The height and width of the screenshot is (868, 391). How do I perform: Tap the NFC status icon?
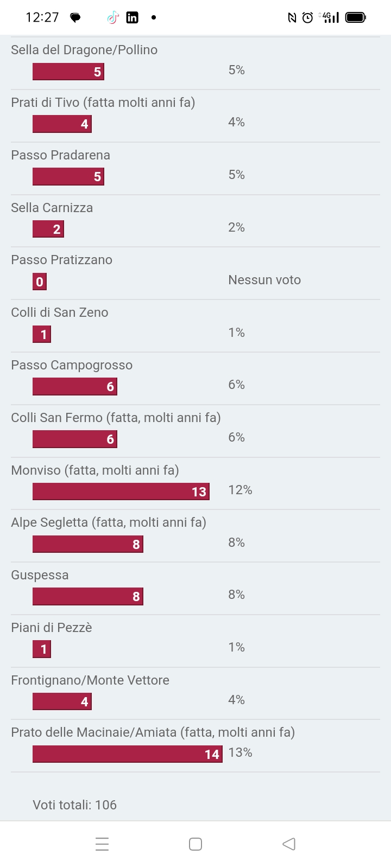pos(292,18)
